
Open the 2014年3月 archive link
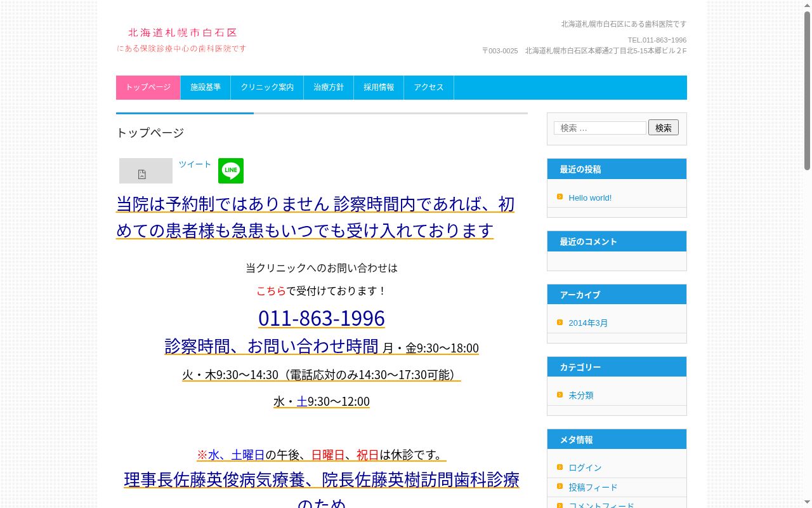588,323
